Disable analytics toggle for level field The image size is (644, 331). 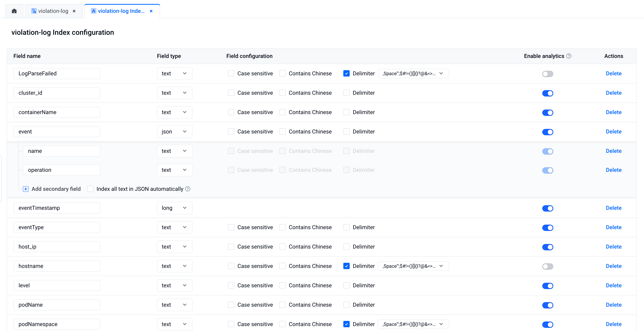point(548,286)
